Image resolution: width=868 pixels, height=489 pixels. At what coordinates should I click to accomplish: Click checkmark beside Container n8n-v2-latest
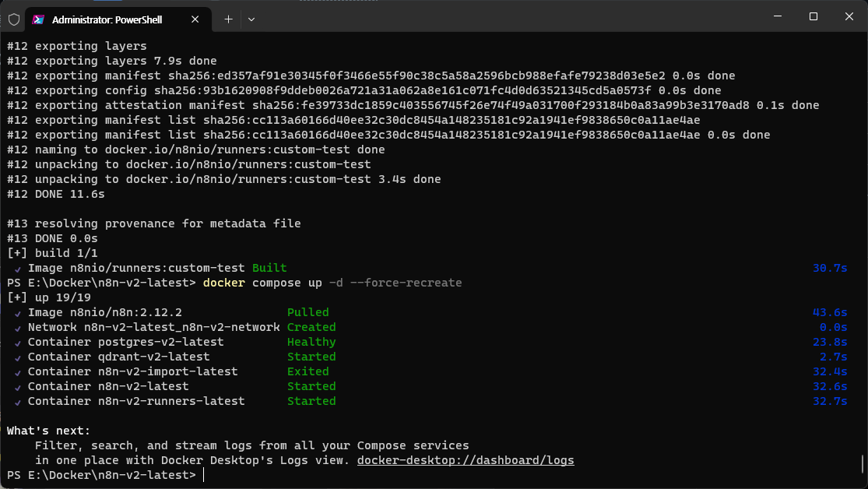(x=18, y=387)
